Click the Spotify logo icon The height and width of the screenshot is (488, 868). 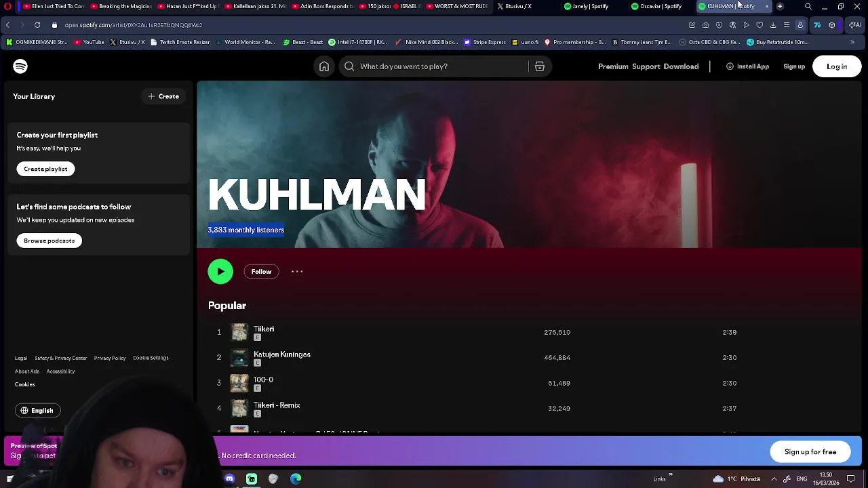coord(20,66)
